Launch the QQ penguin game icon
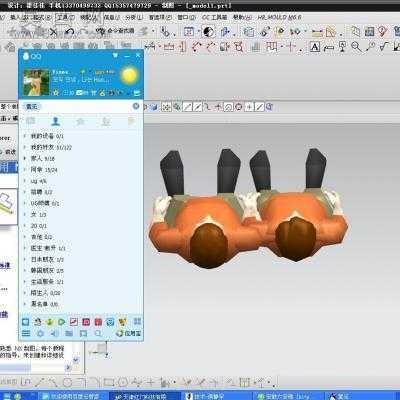 (x=38, y=322)
